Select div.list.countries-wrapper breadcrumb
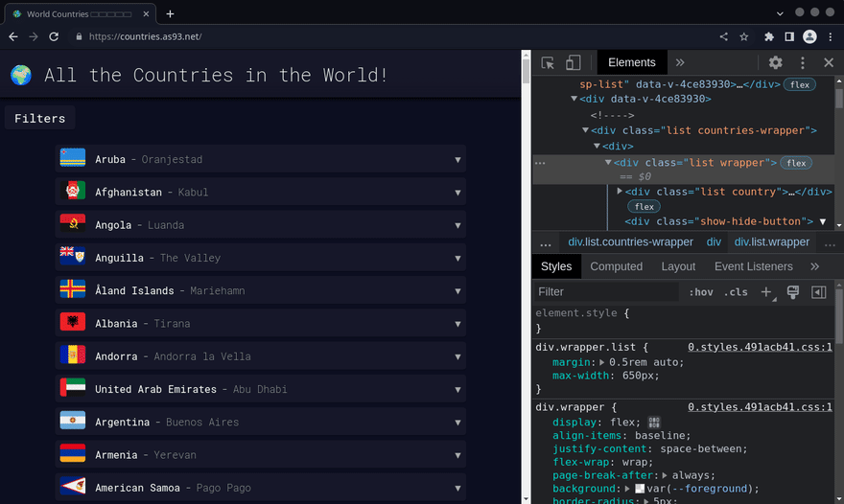 point(630,242)
